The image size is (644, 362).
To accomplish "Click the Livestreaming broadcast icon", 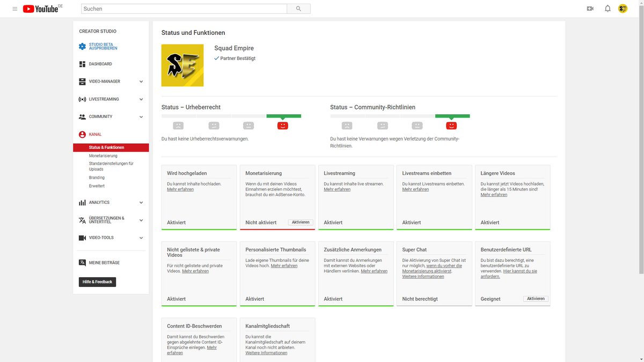I will [x=82, y=99].
